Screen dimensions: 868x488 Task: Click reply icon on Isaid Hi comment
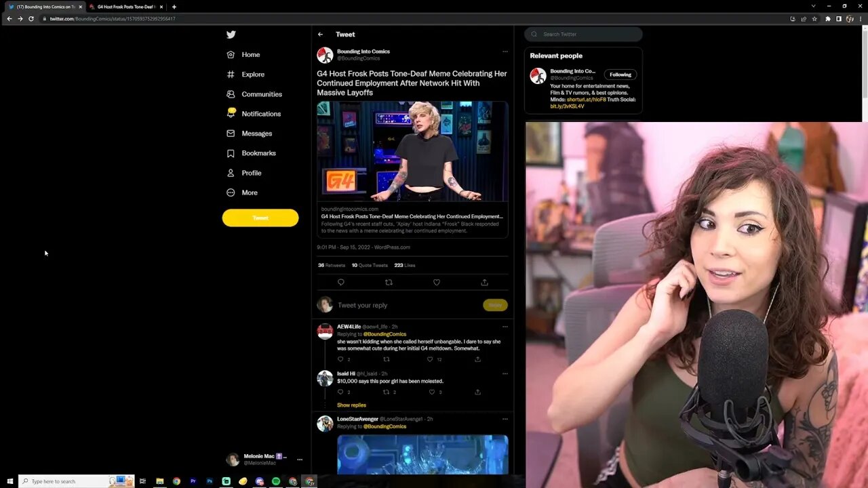tap(340, 392)
